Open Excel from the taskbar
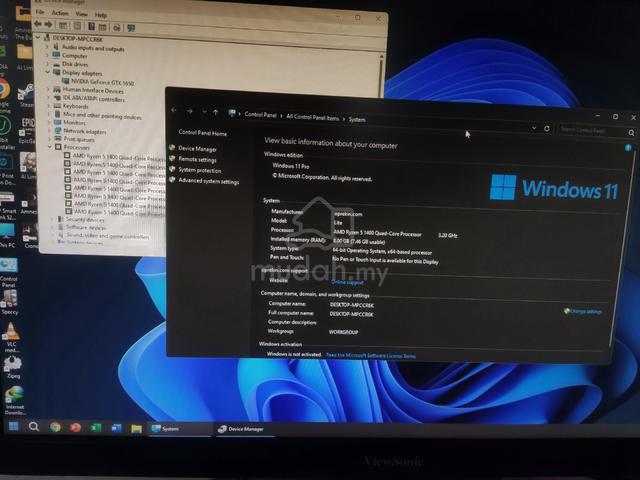Image resolution: width=640 pixels, height=480 pixels. click(96, 428)
